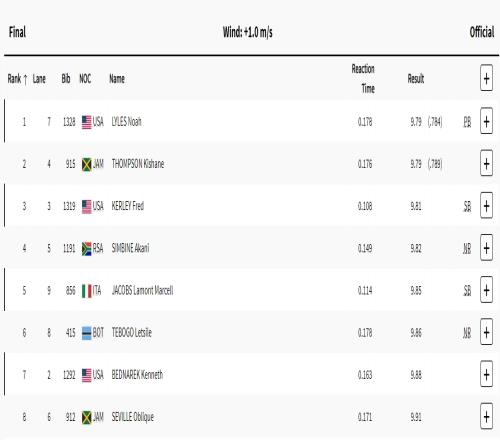Screen dimensions: 500x440
Task: Expand details for BEDNAREK Kenneth's row
Action: coord(486,375)
